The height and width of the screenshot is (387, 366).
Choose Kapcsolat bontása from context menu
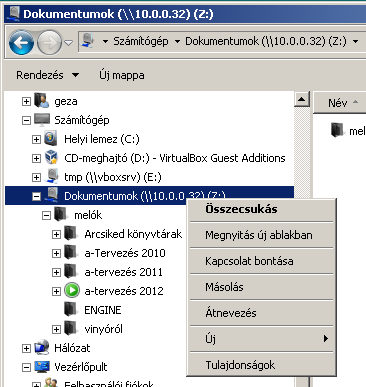262,261
